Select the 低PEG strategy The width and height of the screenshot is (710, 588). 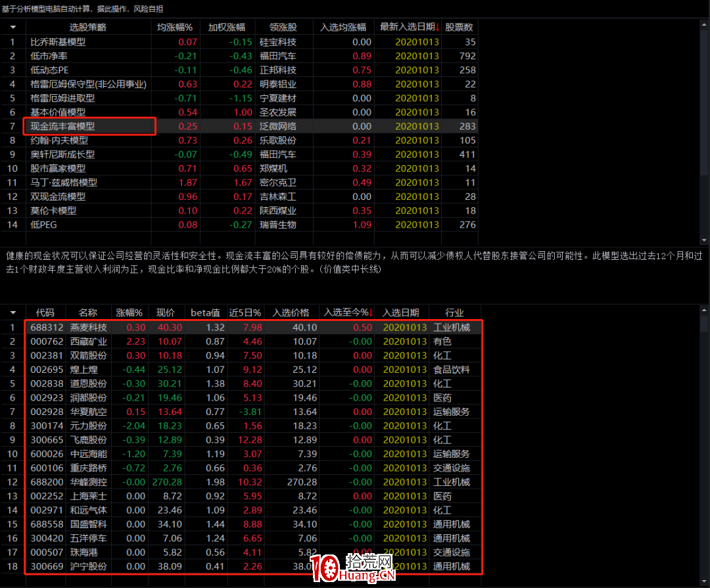pos(43,225)
